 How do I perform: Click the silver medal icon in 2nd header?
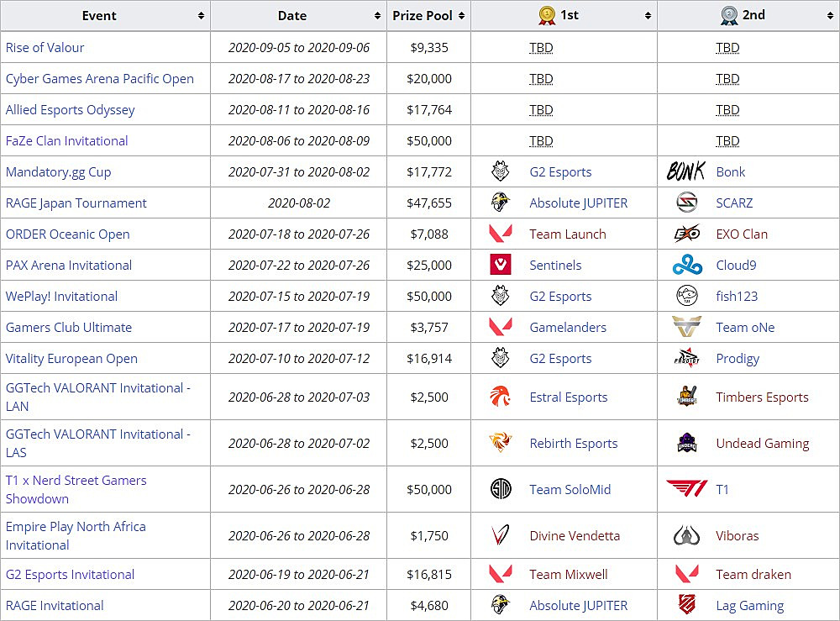tap(729, 15)
